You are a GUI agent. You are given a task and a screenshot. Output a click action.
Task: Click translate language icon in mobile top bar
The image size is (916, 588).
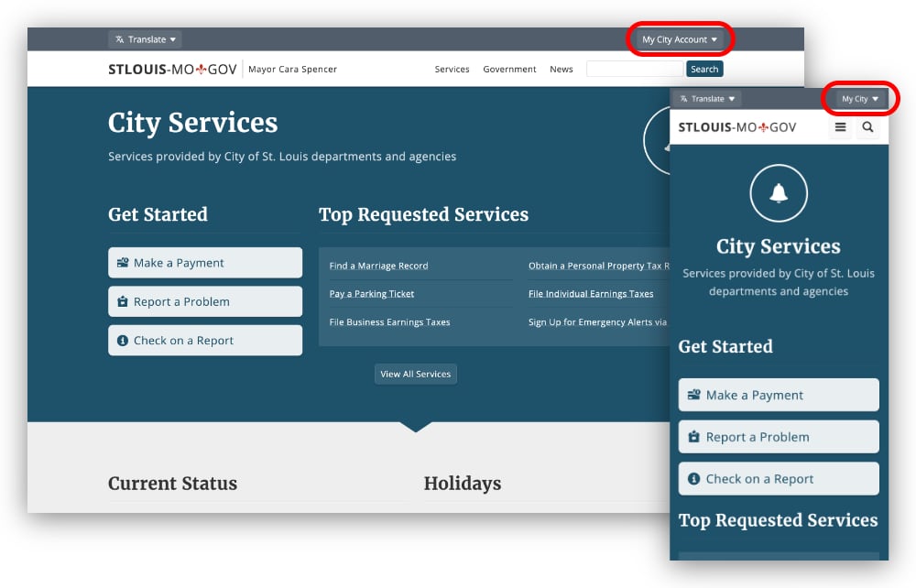683,99
